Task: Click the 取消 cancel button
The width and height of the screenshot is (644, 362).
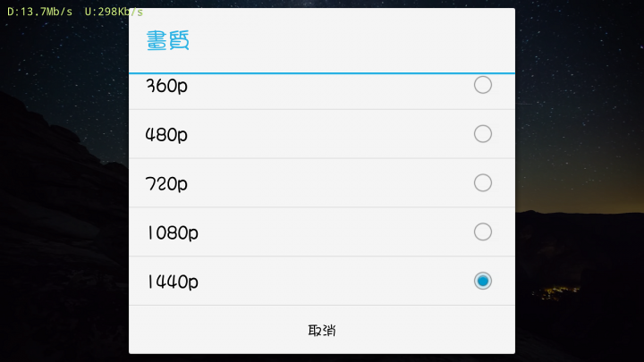Action: [322, 330]
